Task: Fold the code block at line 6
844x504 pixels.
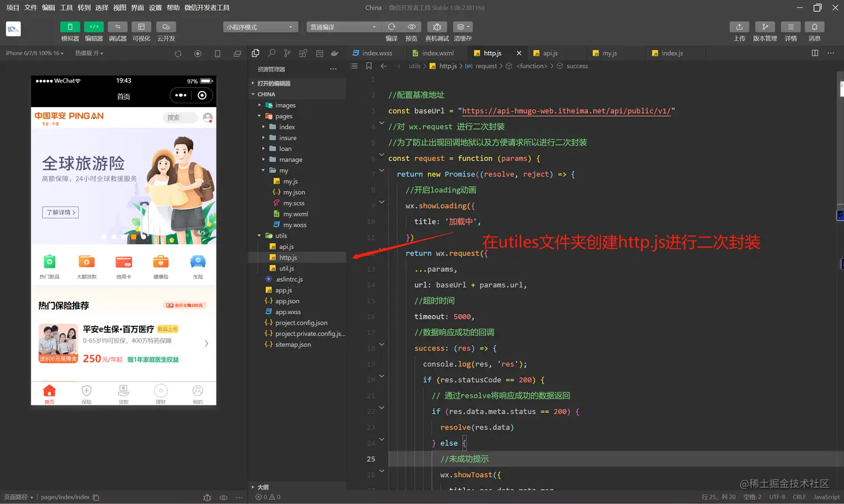Action: 382,155
